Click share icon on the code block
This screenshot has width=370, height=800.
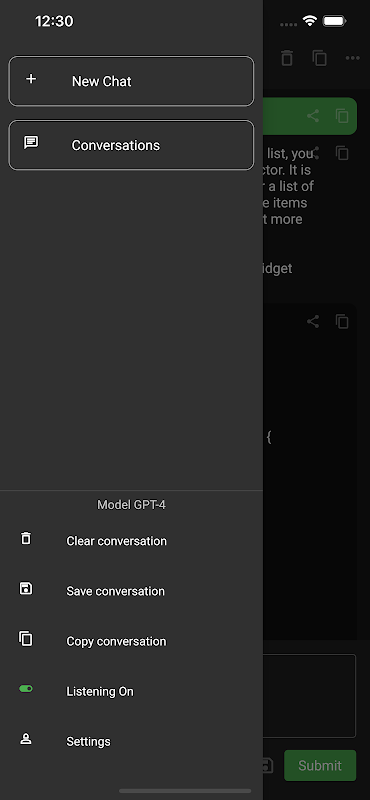[313, 321]
